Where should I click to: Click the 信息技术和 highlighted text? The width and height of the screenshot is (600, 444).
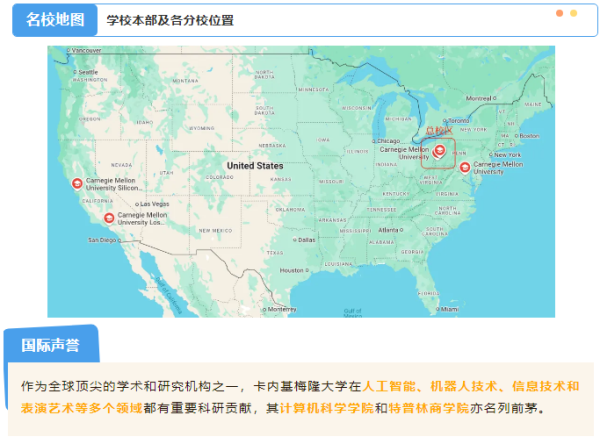click(x=545, y=386)
